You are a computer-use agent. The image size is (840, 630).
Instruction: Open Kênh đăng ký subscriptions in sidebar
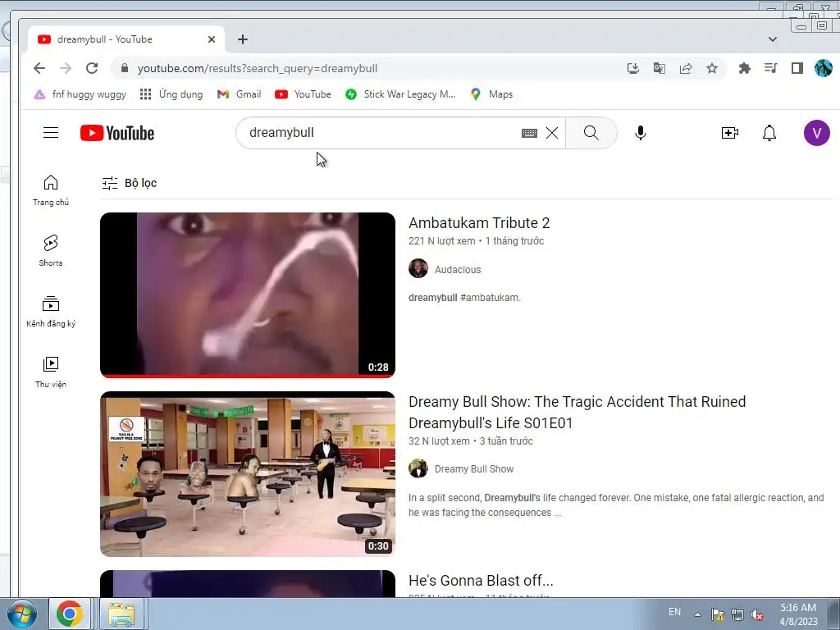(51, 311)
